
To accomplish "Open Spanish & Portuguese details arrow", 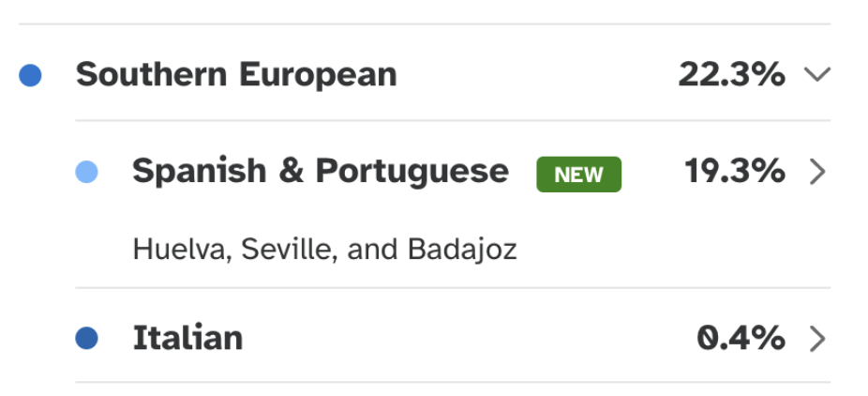I will tap(817, 173).
